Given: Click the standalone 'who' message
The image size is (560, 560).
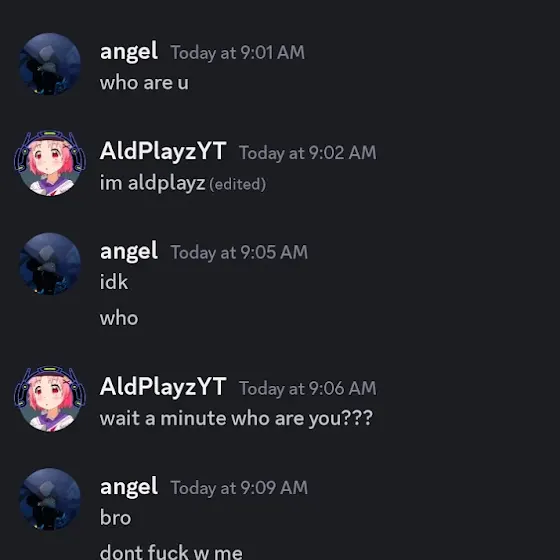Looking at the screenshot, I should pos(119,318).
